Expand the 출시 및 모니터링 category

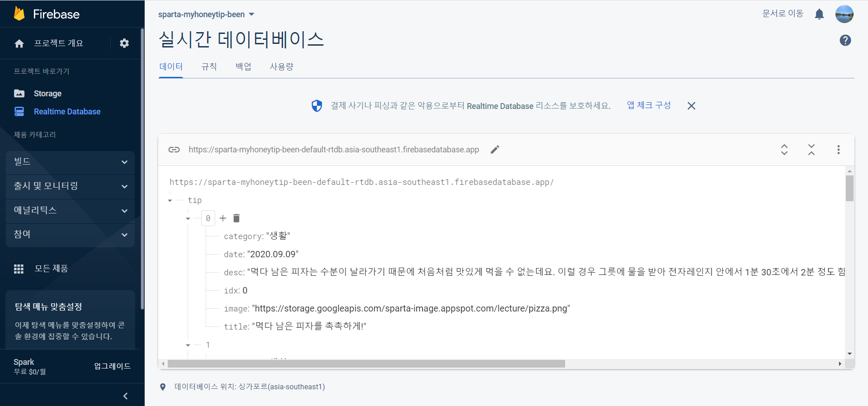(70, 186)
